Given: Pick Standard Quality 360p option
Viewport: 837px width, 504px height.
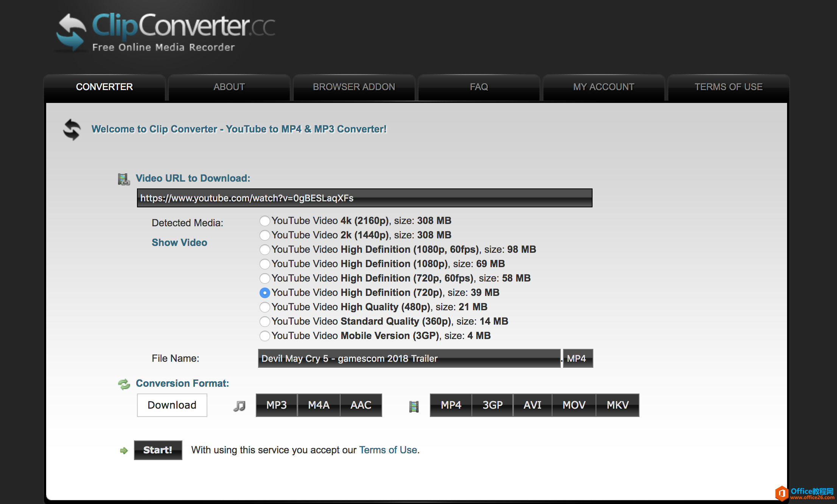Looking at the screenshot, I should (x=265, y=322).
